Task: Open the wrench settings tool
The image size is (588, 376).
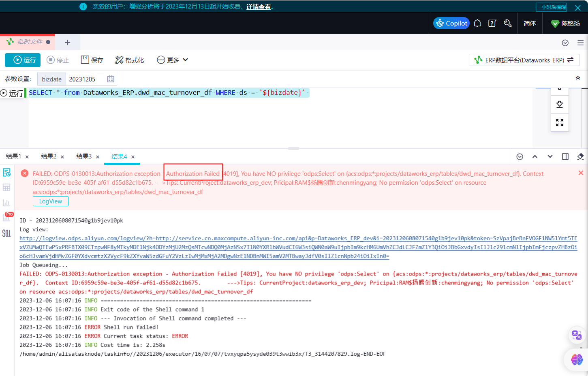Action: (507, 23)
